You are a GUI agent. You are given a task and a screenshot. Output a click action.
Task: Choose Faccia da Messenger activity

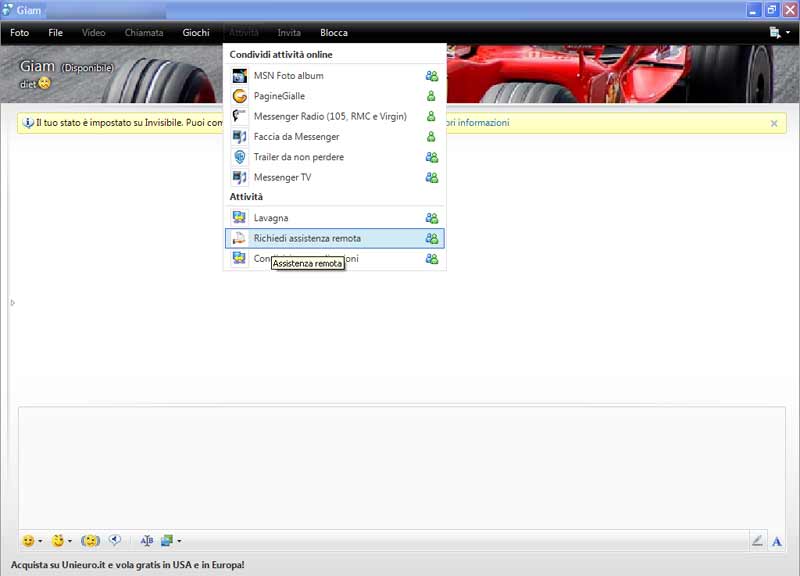335,137
